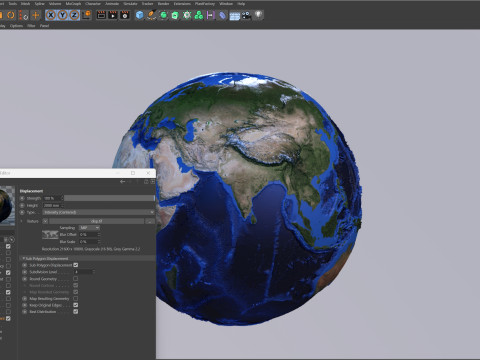Screen dimensions: 480x360
Task: Click the blue Bend deformer icon
Action: tap(222, 15)
